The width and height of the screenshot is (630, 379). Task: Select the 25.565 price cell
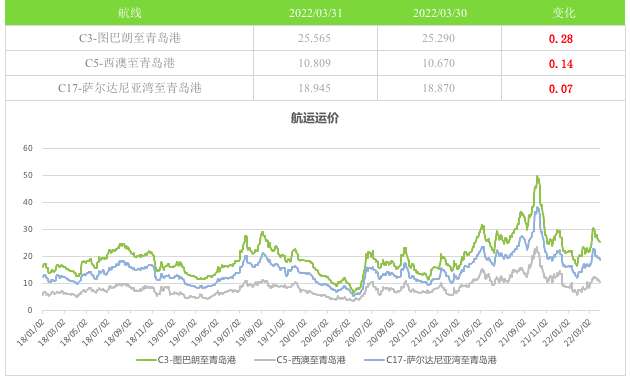[314, 38]
